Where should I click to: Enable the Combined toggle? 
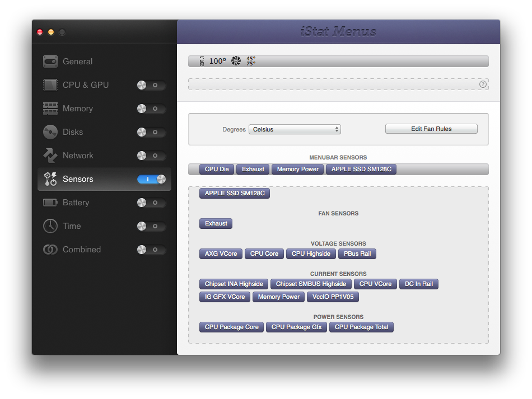point(151,250)
